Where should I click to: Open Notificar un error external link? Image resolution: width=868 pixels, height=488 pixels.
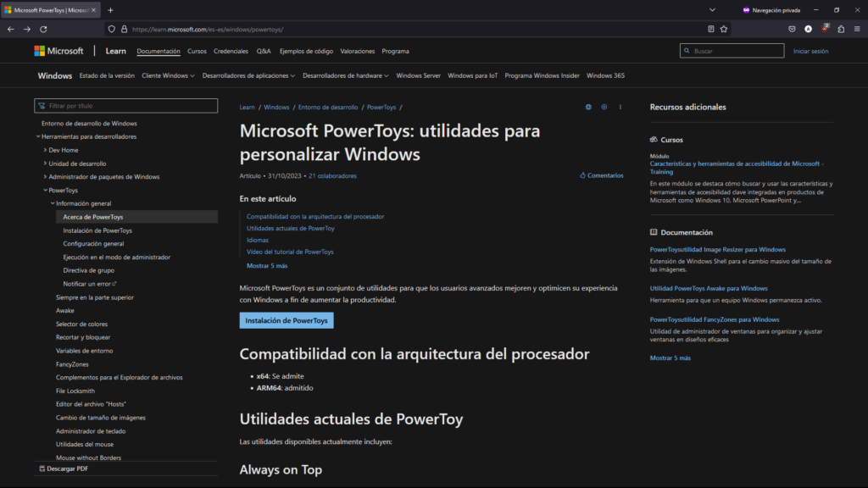[90, 284]
